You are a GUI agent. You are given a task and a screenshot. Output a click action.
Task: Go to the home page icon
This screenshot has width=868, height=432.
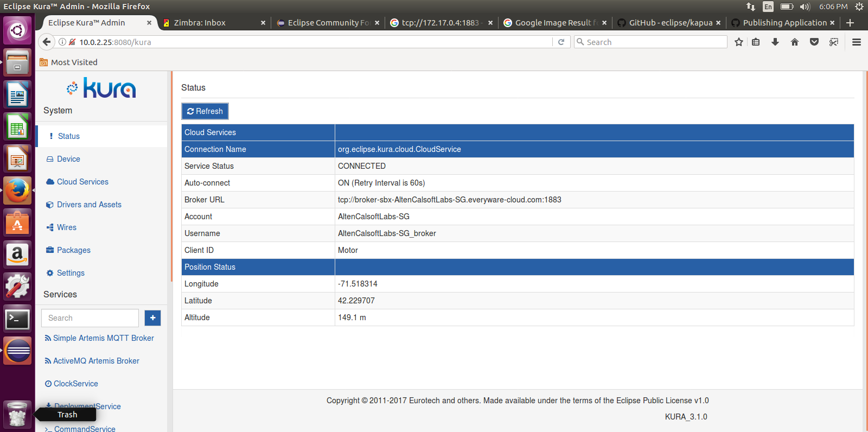point(795,42)
